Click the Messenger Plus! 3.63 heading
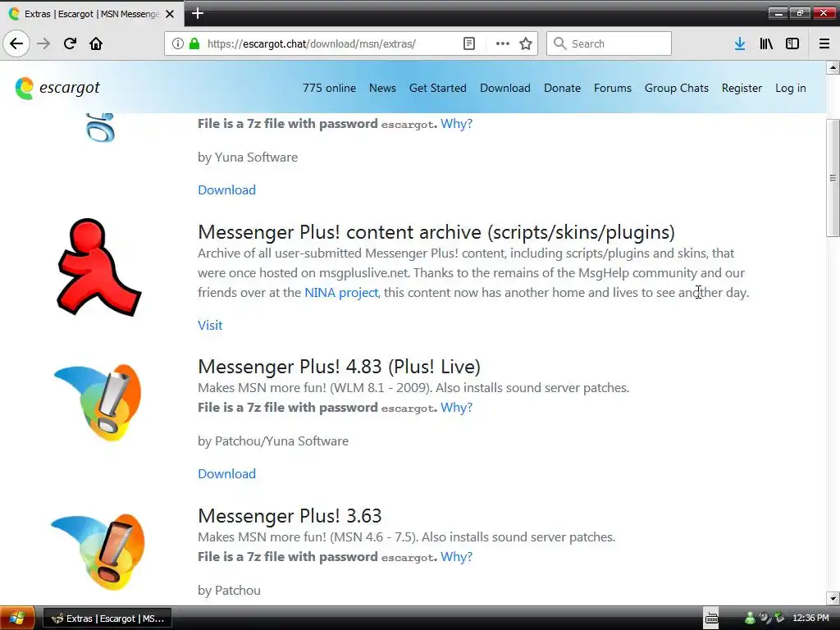 [290, 517]
